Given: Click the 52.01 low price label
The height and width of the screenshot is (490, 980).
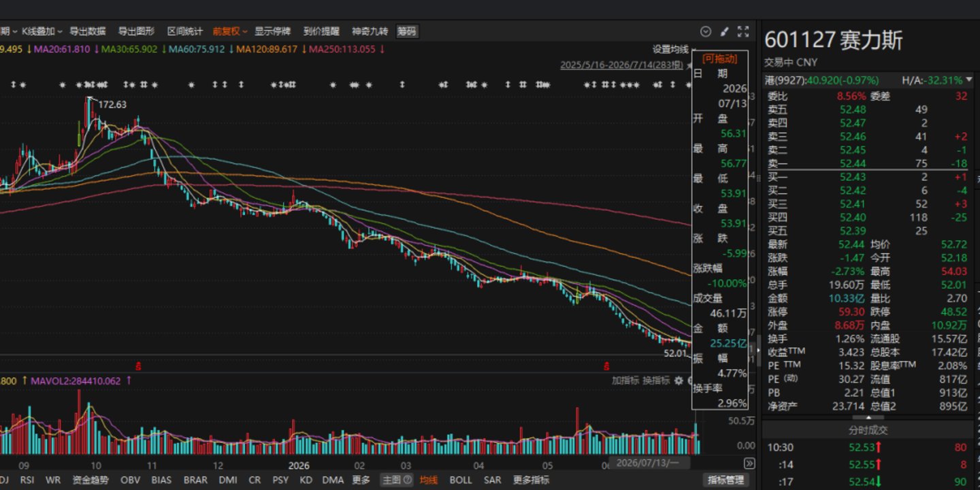Looking at the screenshot, I should point(676,353).
